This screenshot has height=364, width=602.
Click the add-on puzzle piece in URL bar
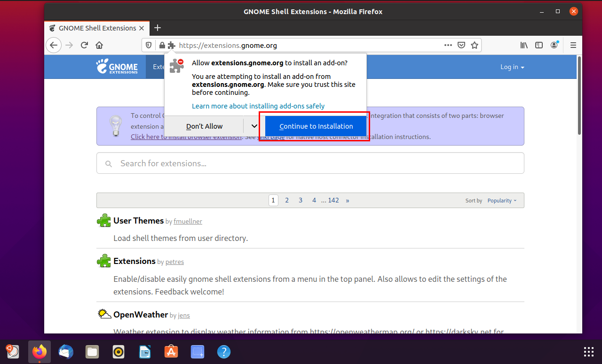(x=171, y=46)
